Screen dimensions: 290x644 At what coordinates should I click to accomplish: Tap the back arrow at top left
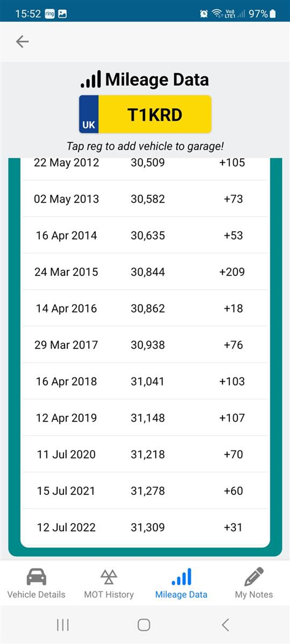click(x=22, y=41)
